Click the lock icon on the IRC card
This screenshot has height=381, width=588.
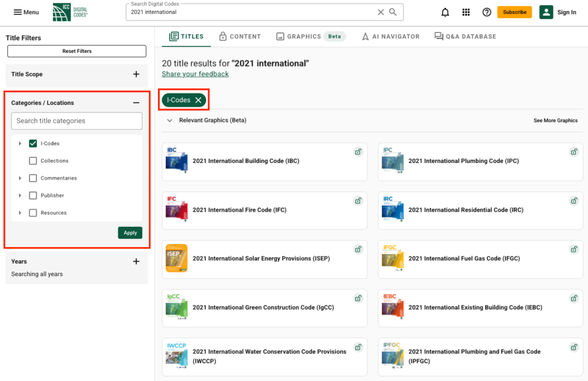click(x=574, y=201)
